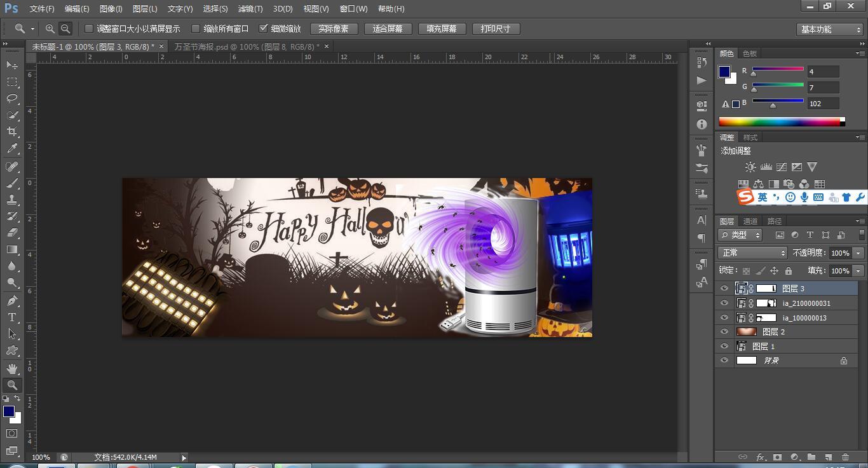Delete layer using trash icon
The height and width of the screenshot is (468, 868).
pyautogui.click(x=845, y=457)
